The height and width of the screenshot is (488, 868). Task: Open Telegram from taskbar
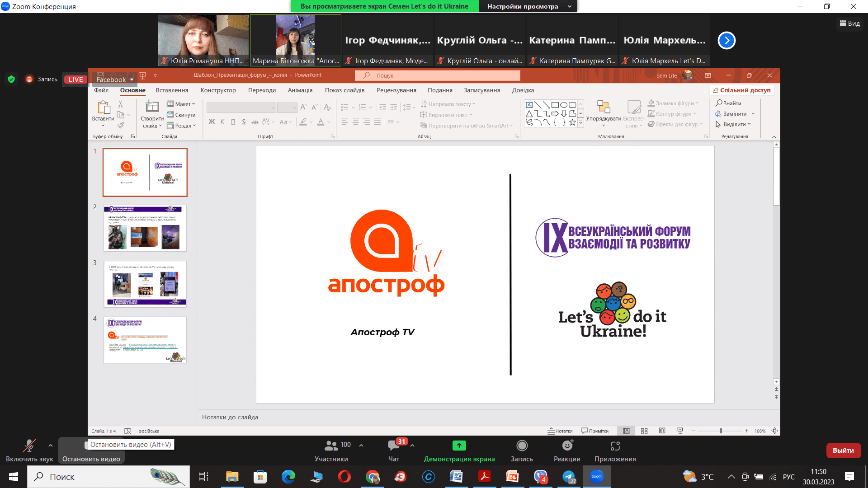(569, 477)
